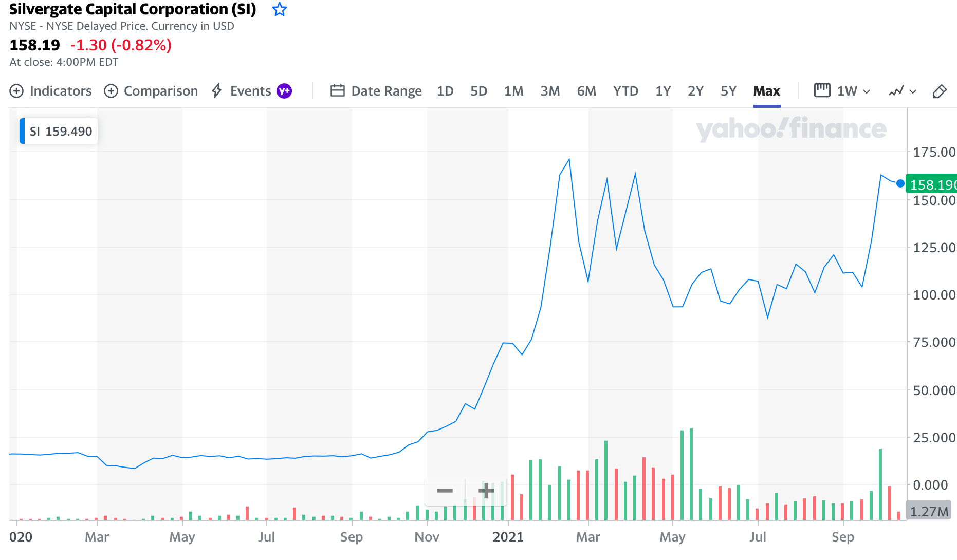Select the 3M range

pyautogui.click(x=550, y=91)
